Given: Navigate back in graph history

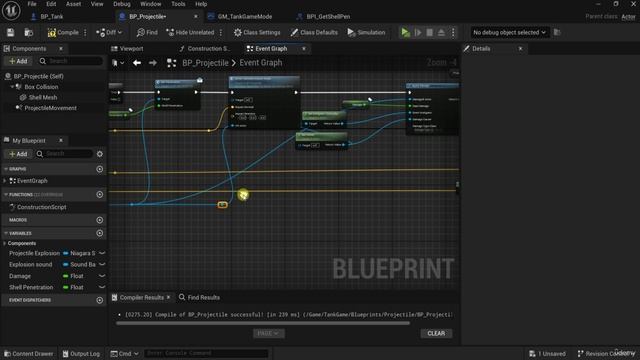Looking at the screenshot, I should tap(137, 63).
